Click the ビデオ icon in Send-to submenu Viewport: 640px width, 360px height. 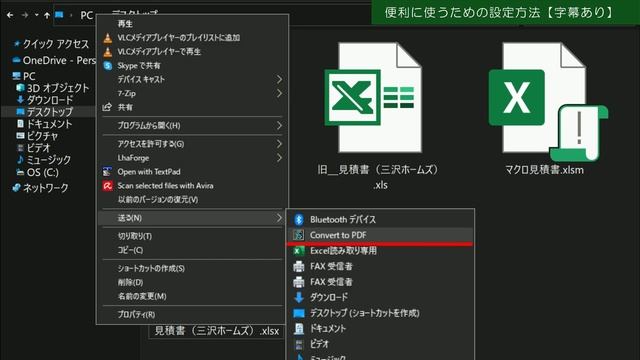pyautogui.click(x=299, y=344)
